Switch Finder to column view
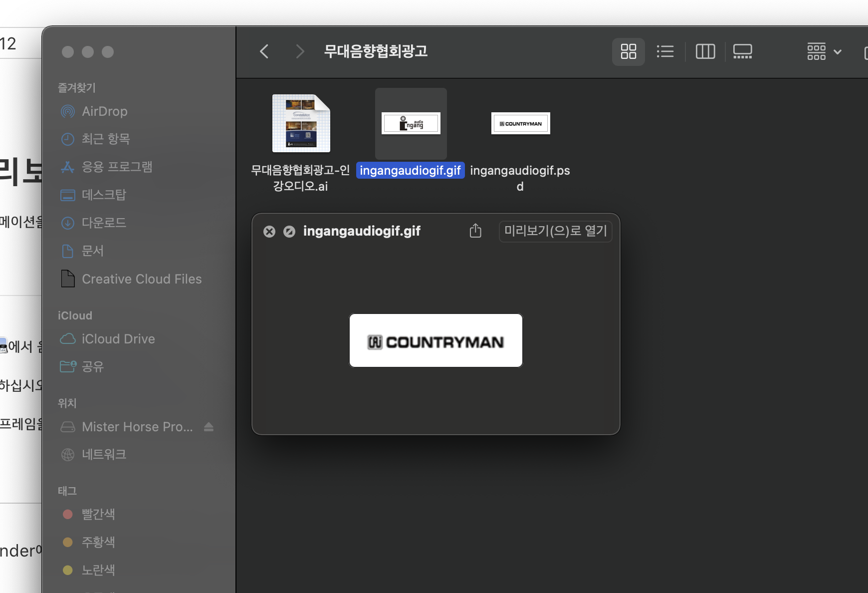The height and width of the screenshot is (593, 868). click(705, 51)
